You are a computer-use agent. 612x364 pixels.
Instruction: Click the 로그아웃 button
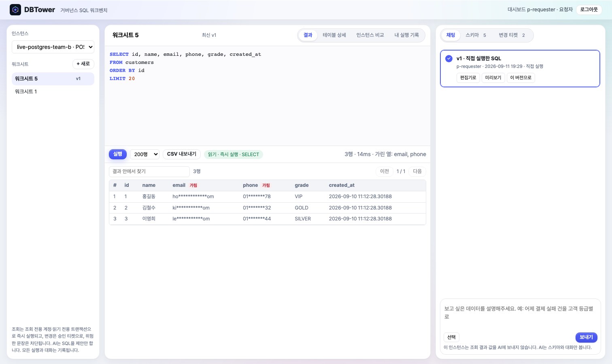(x=589, y=10)
